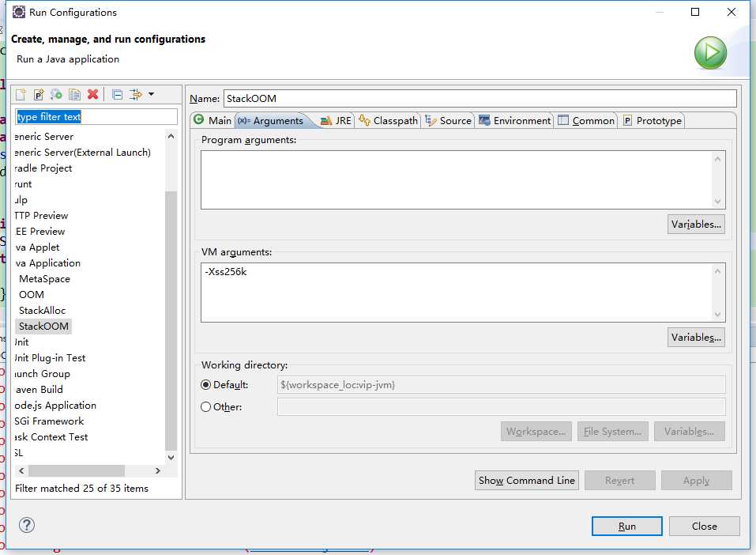Screen dimensions: 756x555
Task: Open the Source tab
Action: pos(449,121)
